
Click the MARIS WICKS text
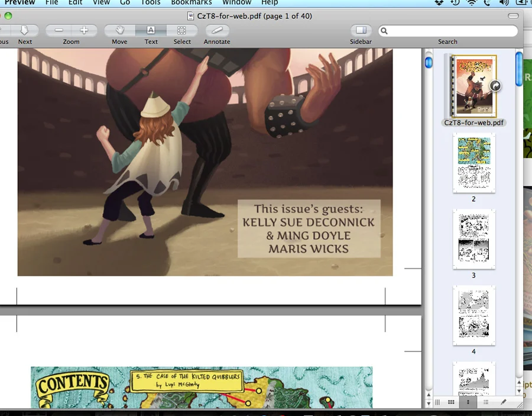tap(309, 249)
